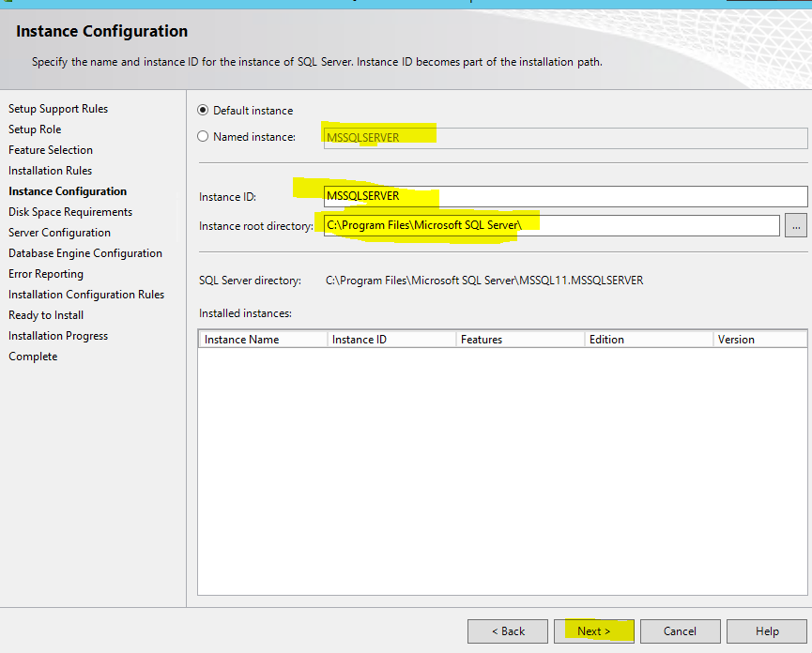Image resolution: width=812 pixels, height=653 pixels.
Task: Open the browse button for root directory
Action: pos(796,226)
